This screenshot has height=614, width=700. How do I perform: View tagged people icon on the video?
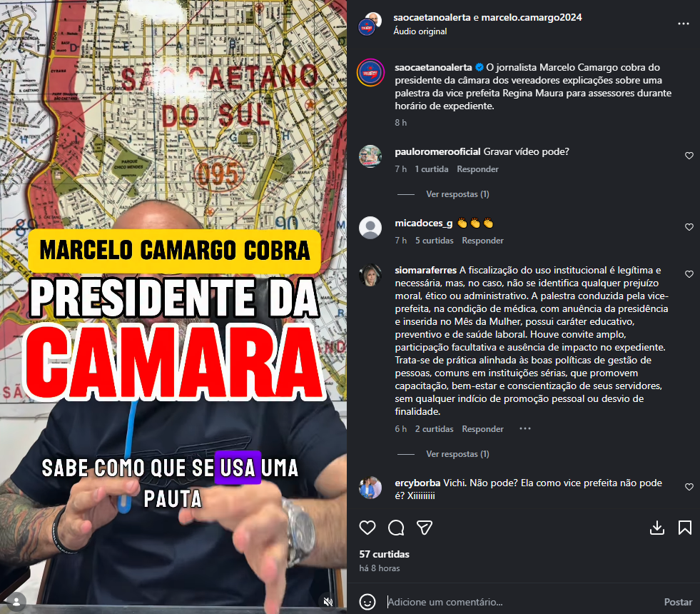[x=16, y=601]
